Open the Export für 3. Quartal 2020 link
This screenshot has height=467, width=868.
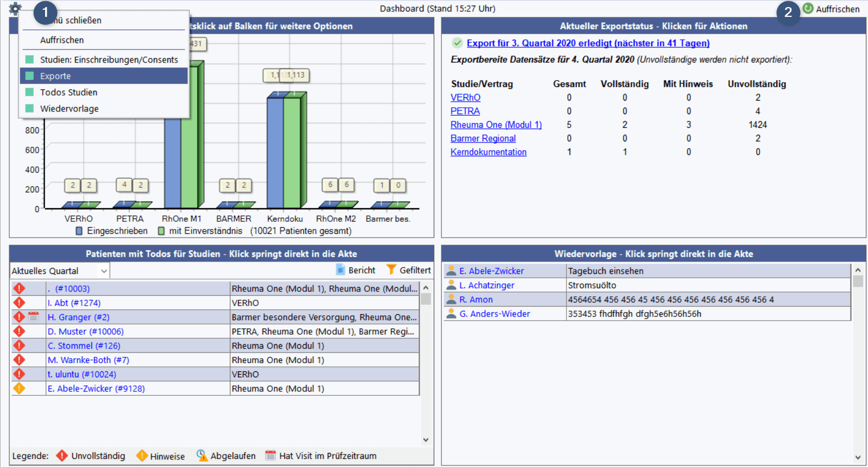[x=588, y=43]
